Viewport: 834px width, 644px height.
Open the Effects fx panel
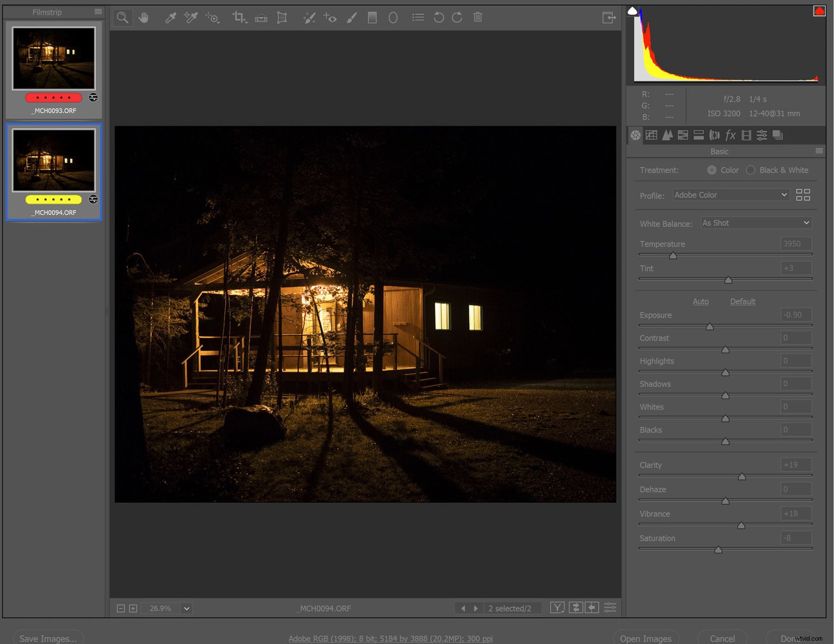click(731, 135)
